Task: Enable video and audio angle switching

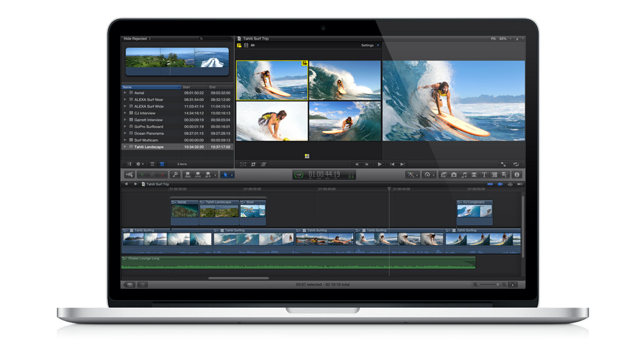Action: click(239, 45)
